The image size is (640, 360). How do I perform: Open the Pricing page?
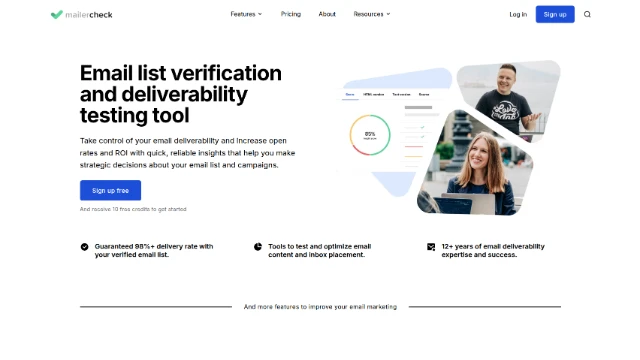coord(291,14)
